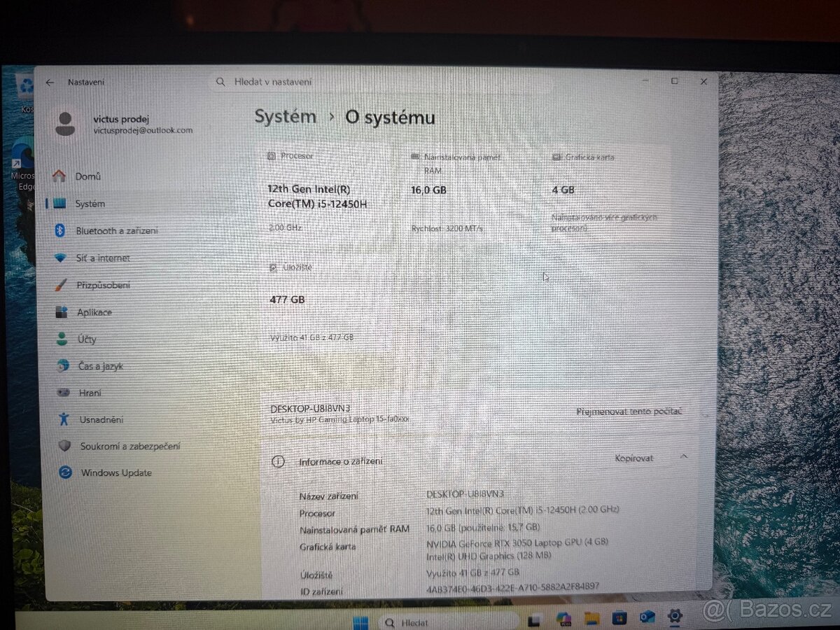Click the user avatar icon

65,124
